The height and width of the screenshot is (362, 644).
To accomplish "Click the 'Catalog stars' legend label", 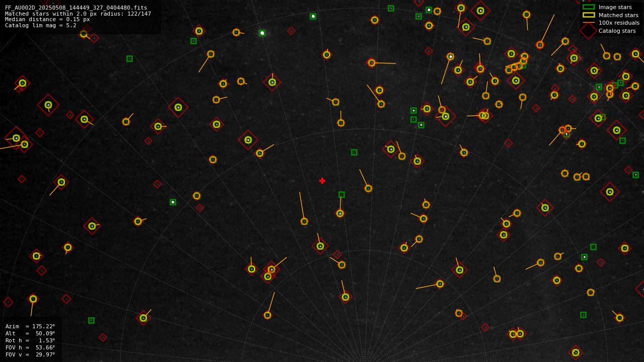I will click(x=617, y=31).
